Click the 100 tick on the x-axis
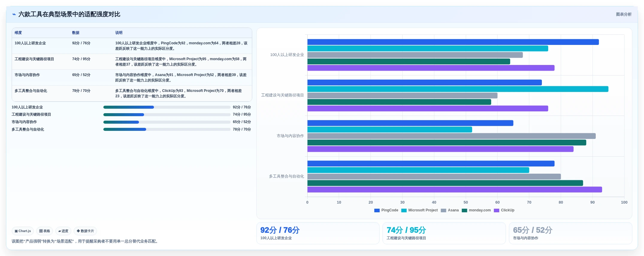Image resolution: width=644 pixels, height=256 pixels. (x=624, y=203)
